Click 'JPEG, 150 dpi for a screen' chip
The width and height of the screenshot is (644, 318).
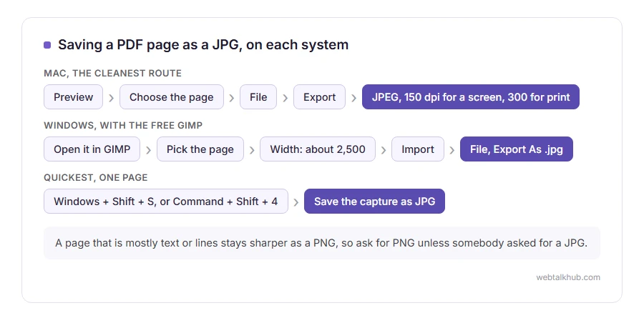tap(471, 97)
